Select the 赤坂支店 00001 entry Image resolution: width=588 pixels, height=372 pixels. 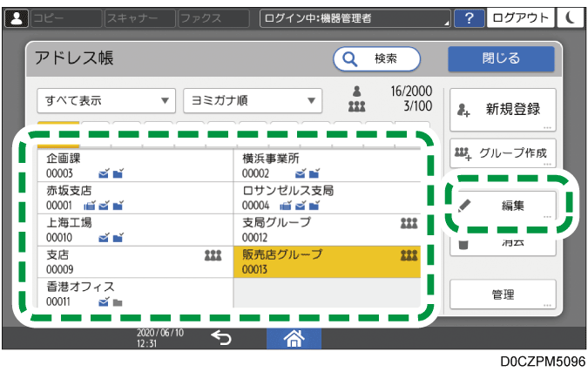point(135,198)
